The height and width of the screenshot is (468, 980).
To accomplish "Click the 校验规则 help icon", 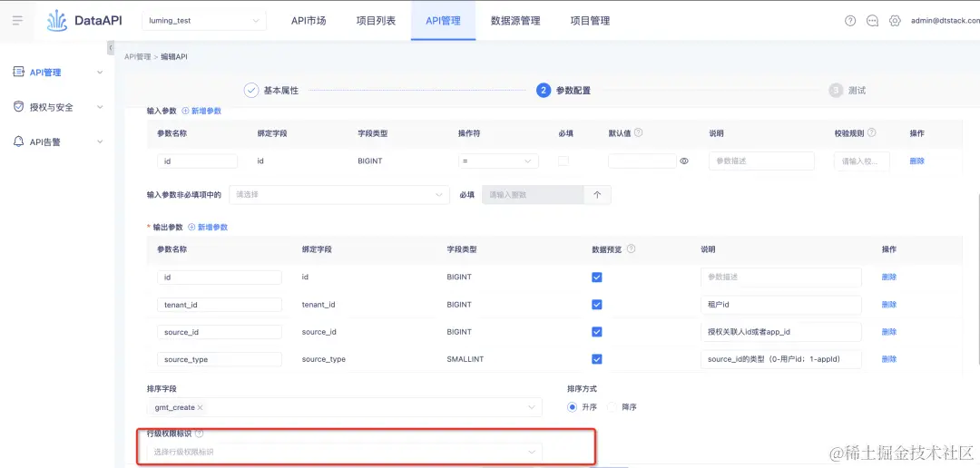I will tap(872, 133).
